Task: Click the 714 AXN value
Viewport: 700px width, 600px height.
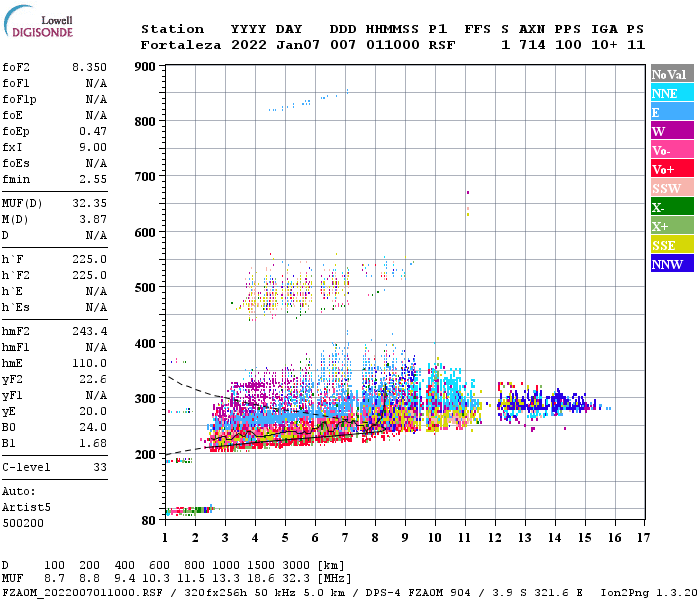Action: pyautogui.click(x=532, y=45)
